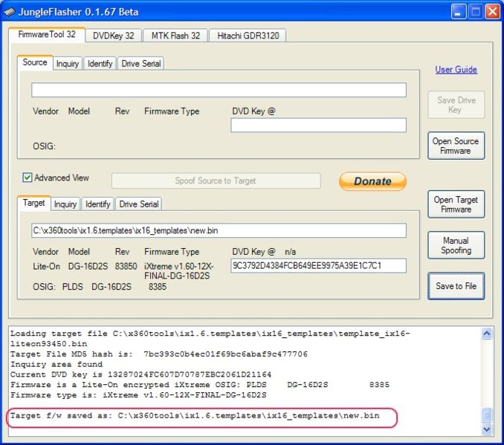Go to the Hitachi GDR3120 tab

click(248, 36)
